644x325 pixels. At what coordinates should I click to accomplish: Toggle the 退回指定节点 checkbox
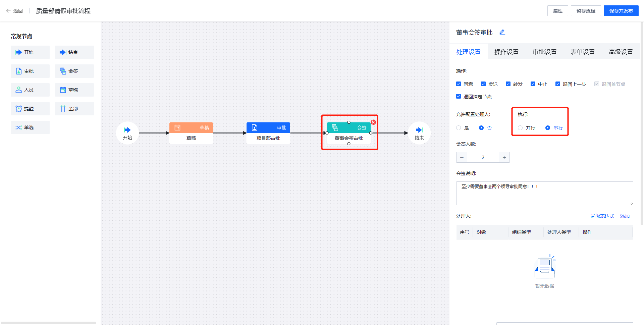[x=459, y=96]
